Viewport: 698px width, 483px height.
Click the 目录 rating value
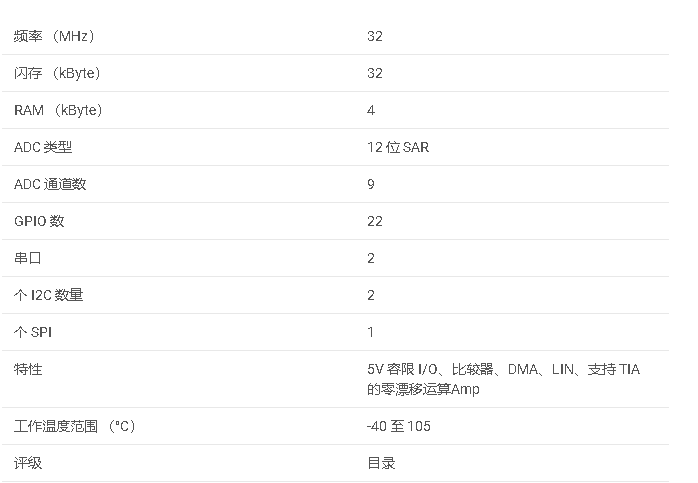tap(381, 463)
